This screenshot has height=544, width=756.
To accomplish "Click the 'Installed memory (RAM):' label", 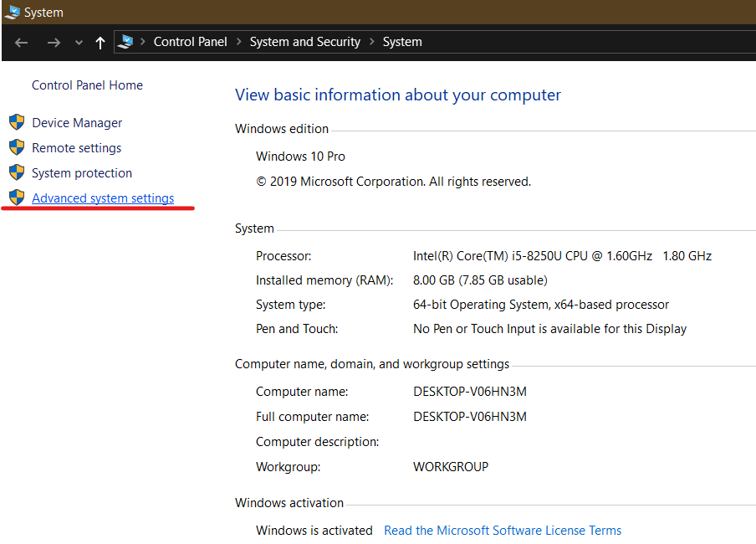I will tap(324, 280).
